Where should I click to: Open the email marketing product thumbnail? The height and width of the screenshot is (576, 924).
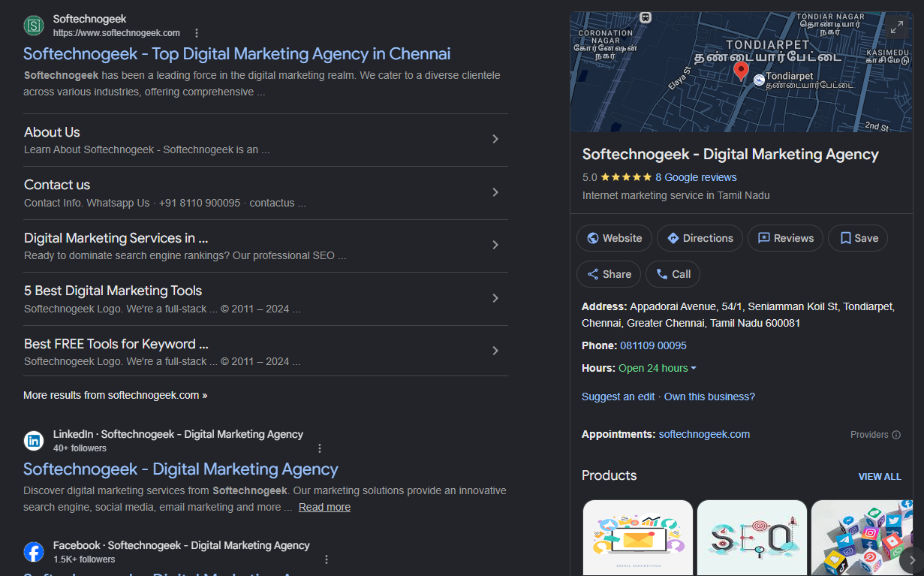click(x=638, y=538)
